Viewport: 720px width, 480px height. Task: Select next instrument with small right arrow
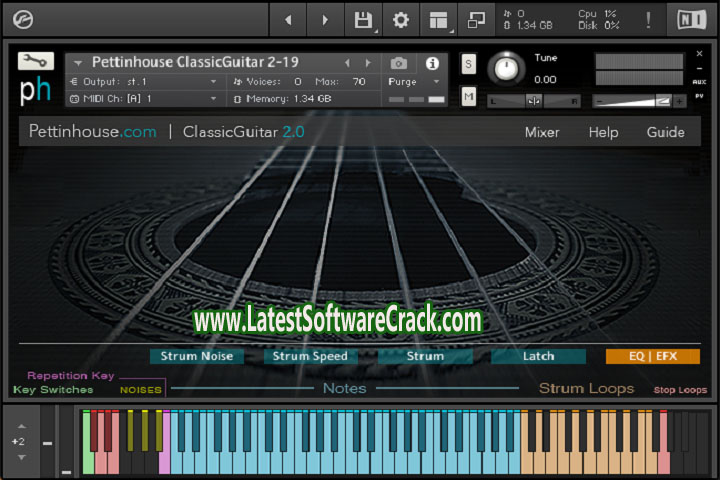point(368,63)
